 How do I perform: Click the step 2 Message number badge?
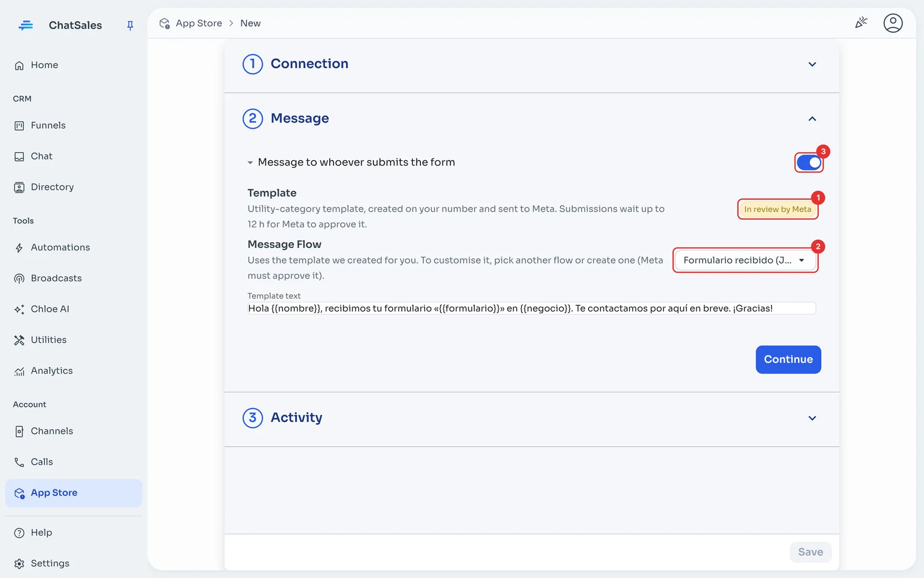(x=252, y=118)
